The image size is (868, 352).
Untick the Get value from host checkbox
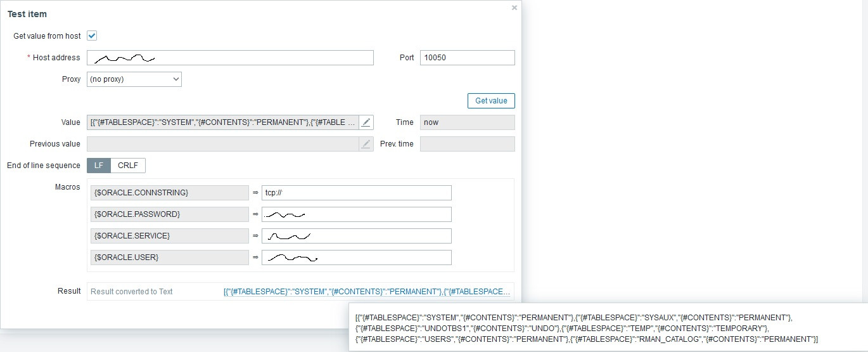92,36
